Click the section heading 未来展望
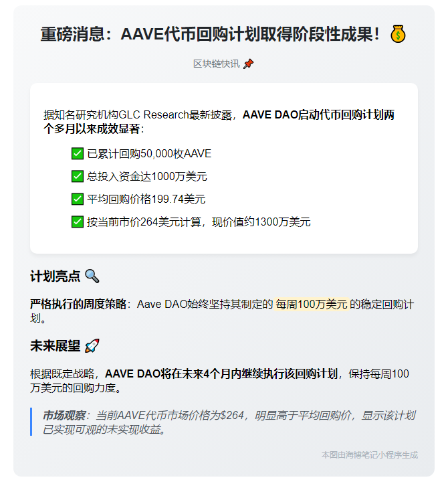 click(55, 345)
